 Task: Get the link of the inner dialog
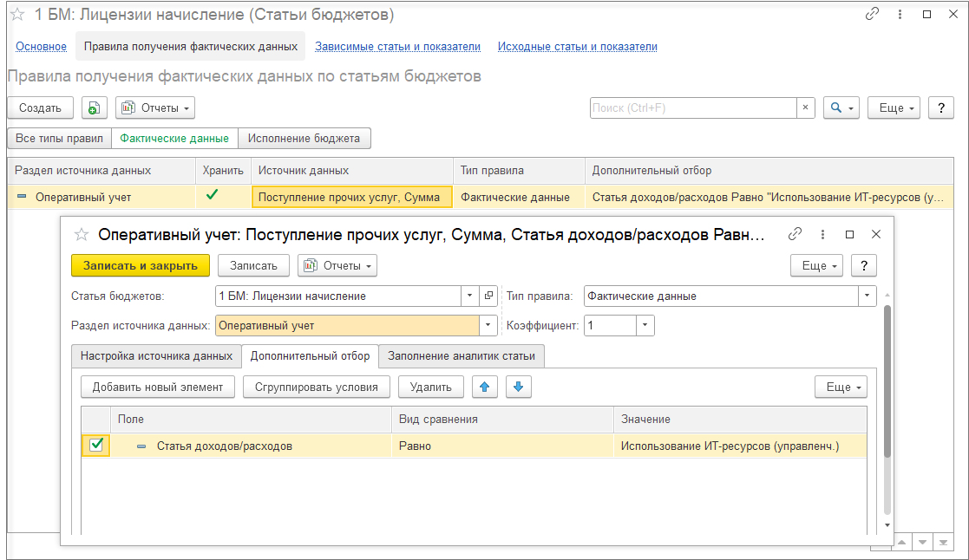795,235
